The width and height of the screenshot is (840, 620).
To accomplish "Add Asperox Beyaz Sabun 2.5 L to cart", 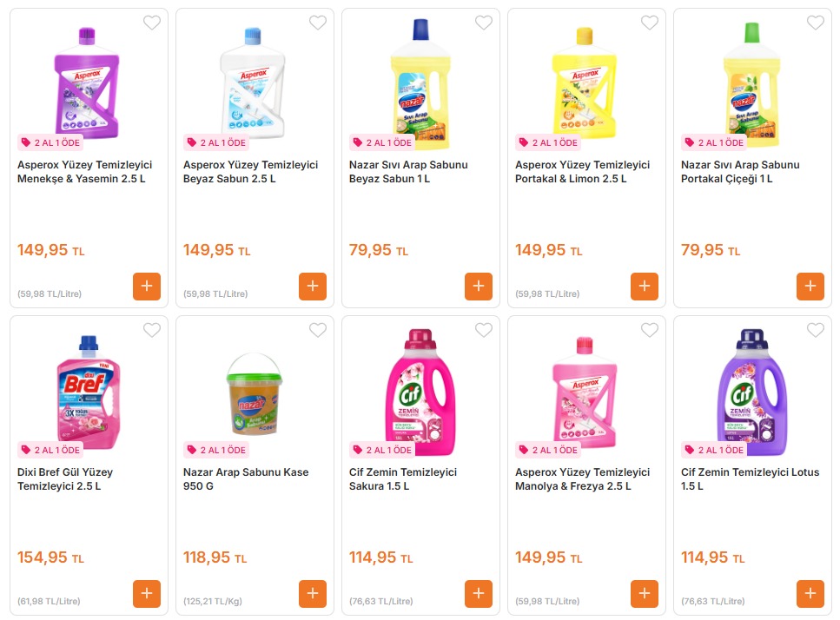I will 313,287.
